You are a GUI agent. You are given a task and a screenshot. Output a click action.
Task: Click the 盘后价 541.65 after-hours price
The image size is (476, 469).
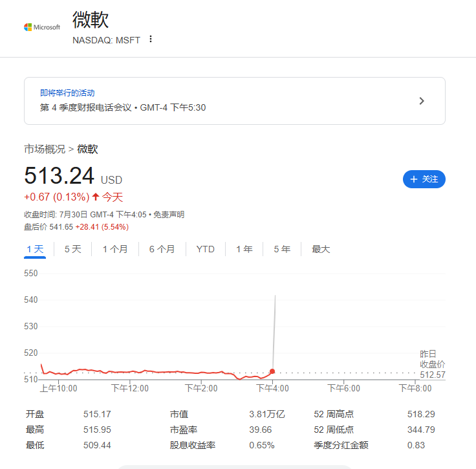[49, 227]
